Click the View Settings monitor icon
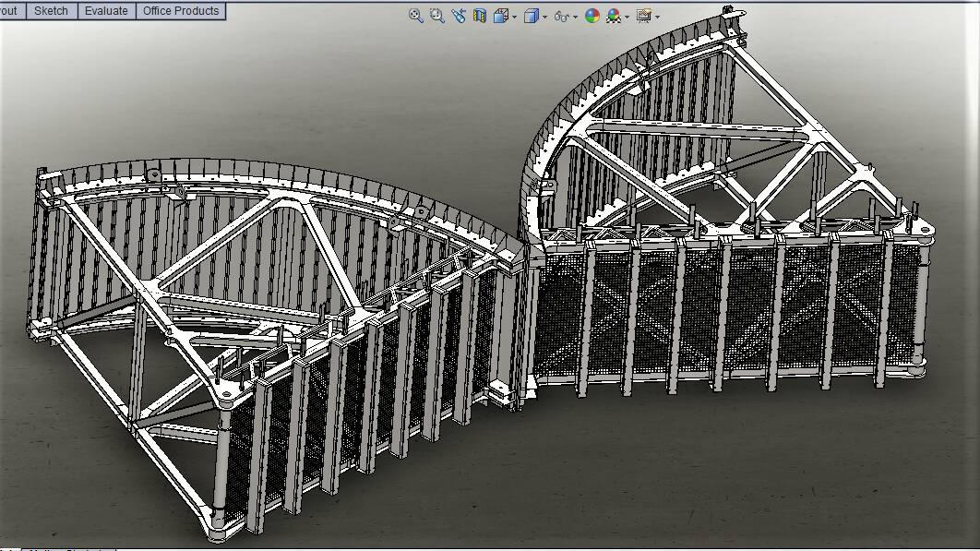980x551 pixels. click(644, 16)
